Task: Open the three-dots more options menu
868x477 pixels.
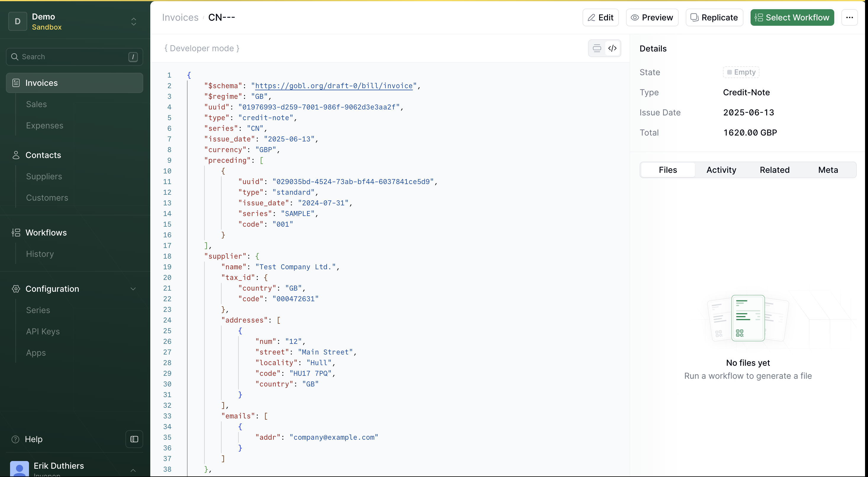Action: coord(849,17)
